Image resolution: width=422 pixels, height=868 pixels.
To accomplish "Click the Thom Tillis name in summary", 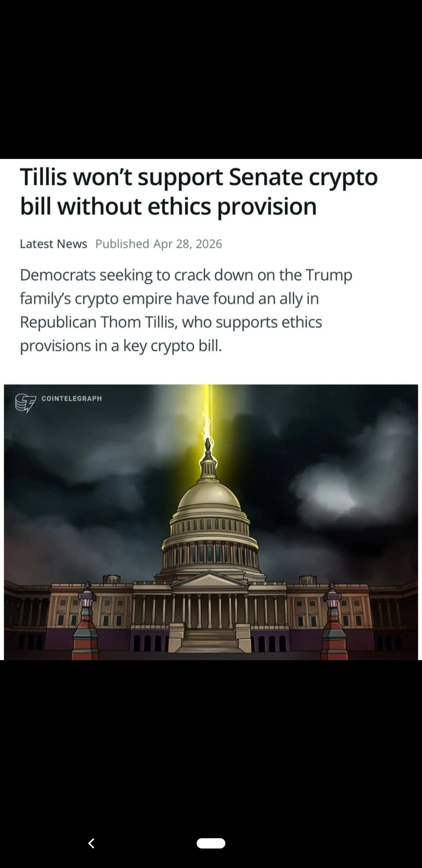I will point(138,322).
